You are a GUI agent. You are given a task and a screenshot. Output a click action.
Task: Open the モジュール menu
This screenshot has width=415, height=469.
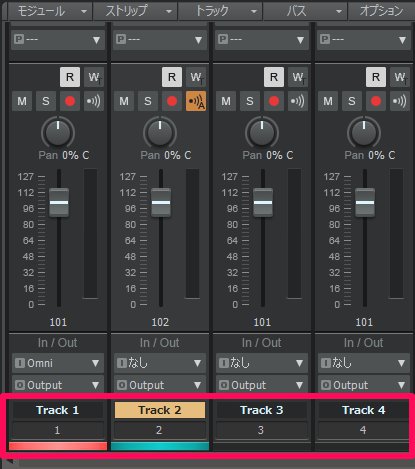50,11
